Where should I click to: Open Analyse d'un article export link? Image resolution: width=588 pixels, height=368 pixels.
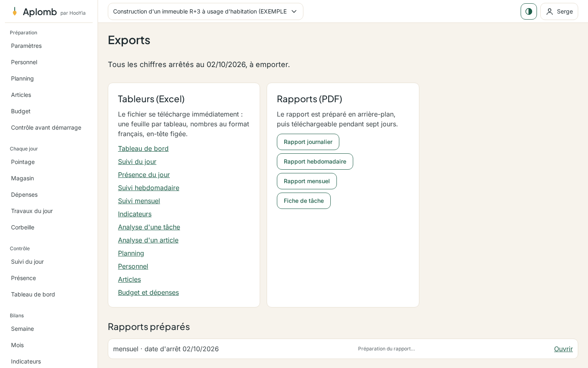(148, 240)
